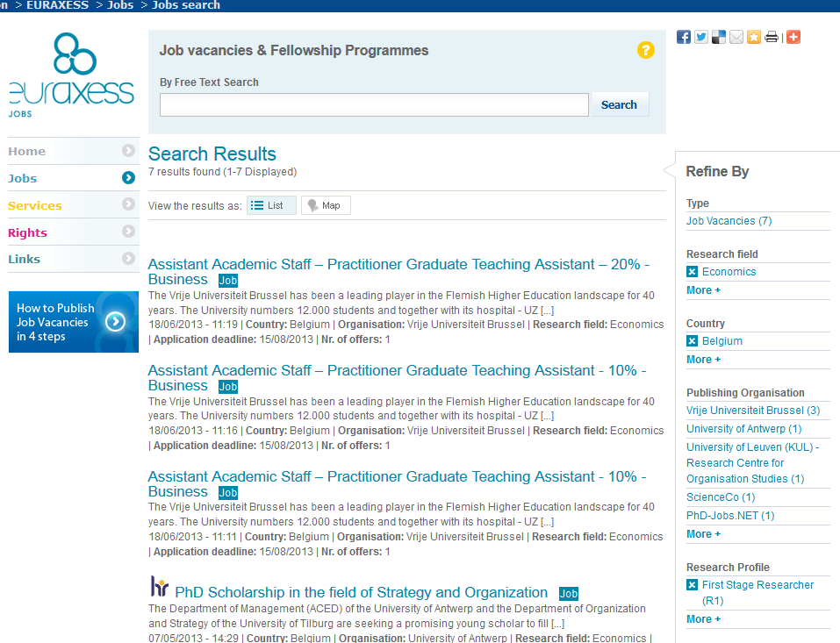This screenshot has height=643, width=840.
Task: Share page on Twitter icon
Action: click(701, 37)
